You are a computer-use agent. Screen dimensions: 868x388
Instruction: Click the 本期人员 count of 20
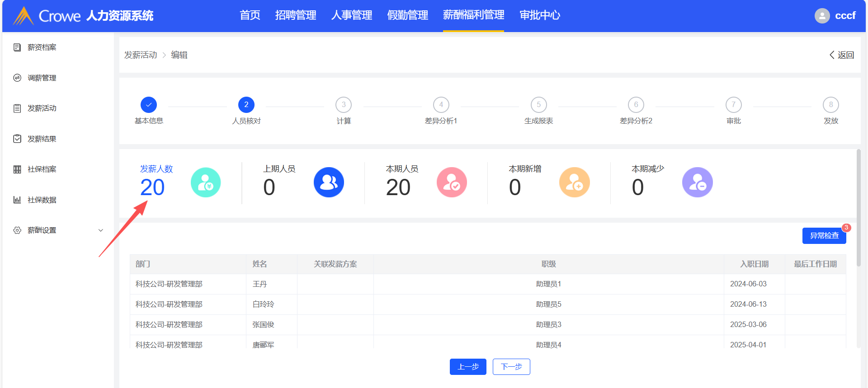398,187
